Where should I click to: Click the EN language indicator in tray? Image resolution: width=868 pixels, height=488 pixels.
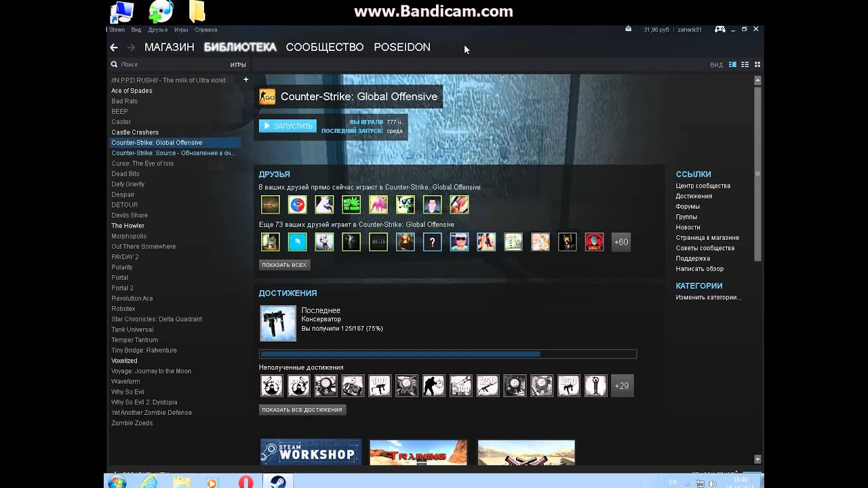pyautogui.click(x=673, y=482)
